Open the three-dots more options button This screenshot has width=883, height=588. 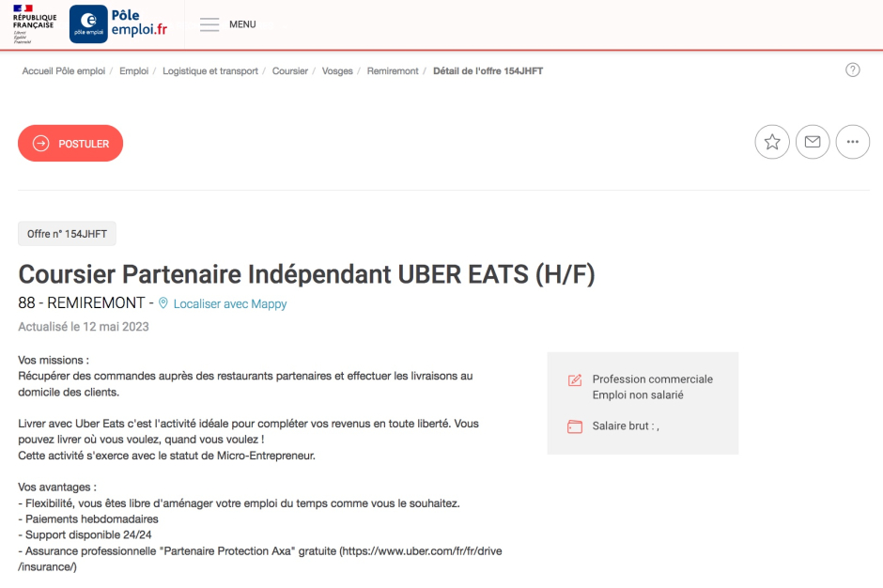[x=853, y=142]
